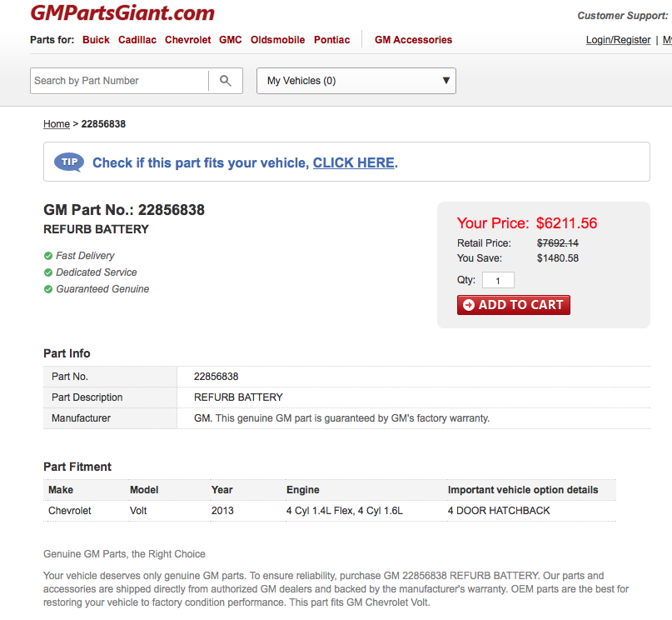Open the My Vehicles dropdown
This screenshot has width=672, height=620.
pos(356,81)
